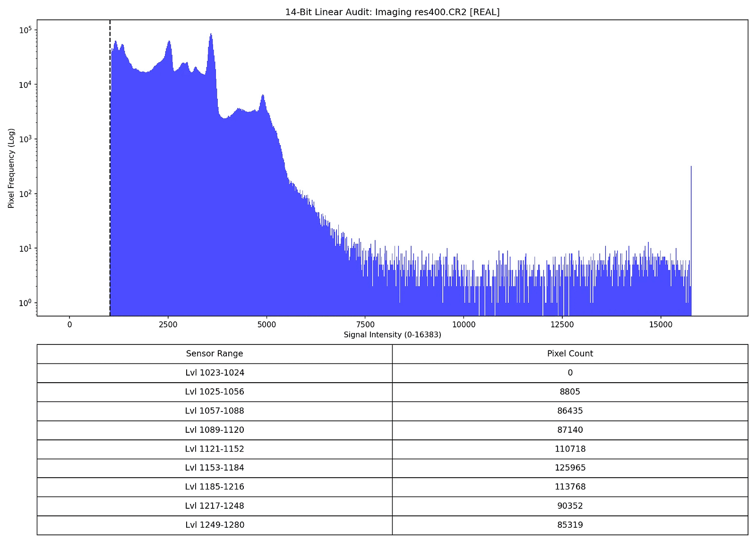This screenshot has width=756, height=540.
Task: Click the row labeled "Lvl 1057-1088"
Action: [215, 411]
